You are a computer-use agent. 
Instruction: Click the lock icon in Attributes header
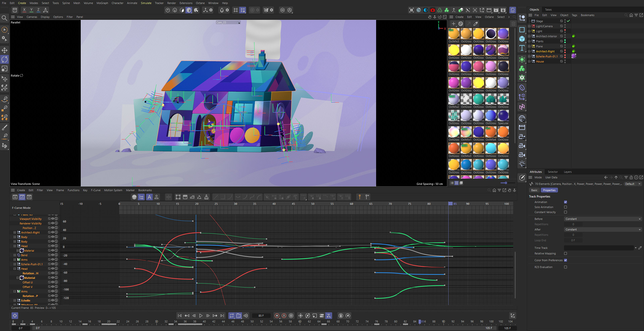click(631, 177)
